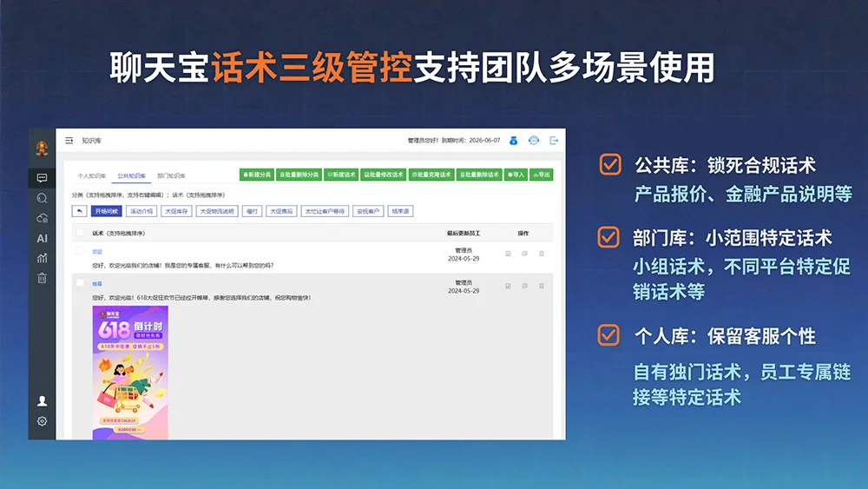Open the search icon in left sidebar

(42, 198)
